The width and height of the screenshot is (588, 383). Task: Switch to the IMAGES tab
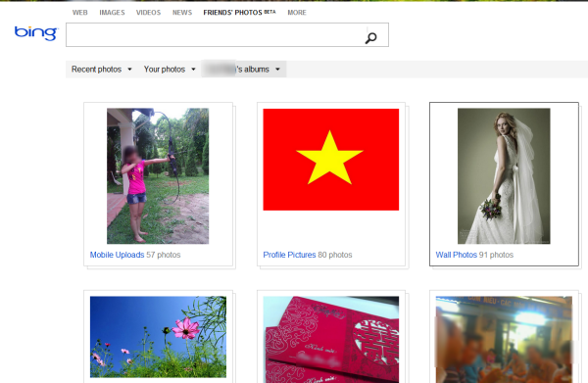pos(112,13)
